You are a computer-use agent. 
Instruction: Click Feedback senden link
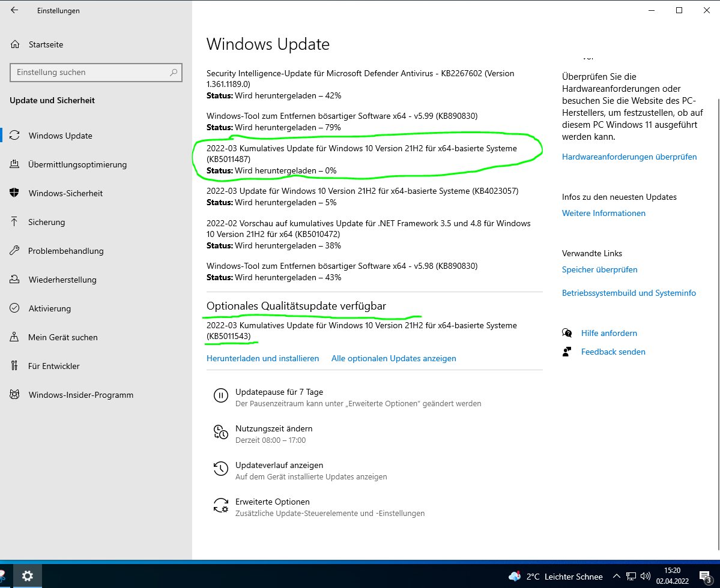pos(613,352)
